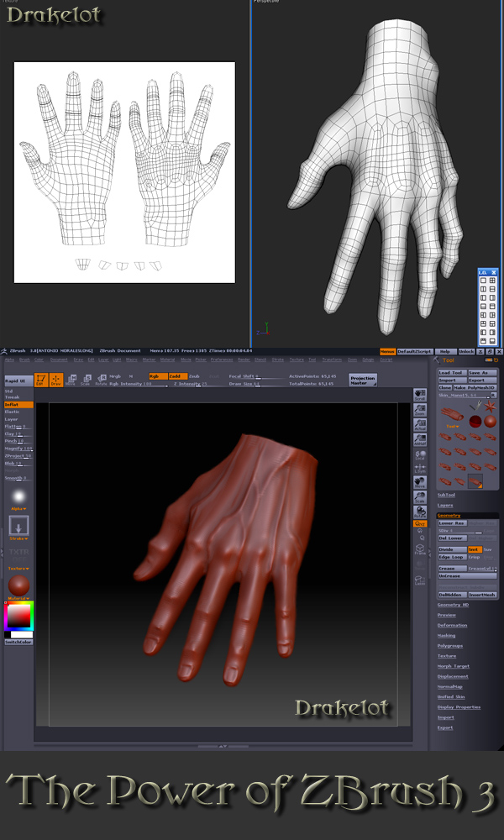Click the Lasso selection icon
Image resolution: width=504 pixels, height=840 pixels.
pyautogui.click(x=420, y=580)
